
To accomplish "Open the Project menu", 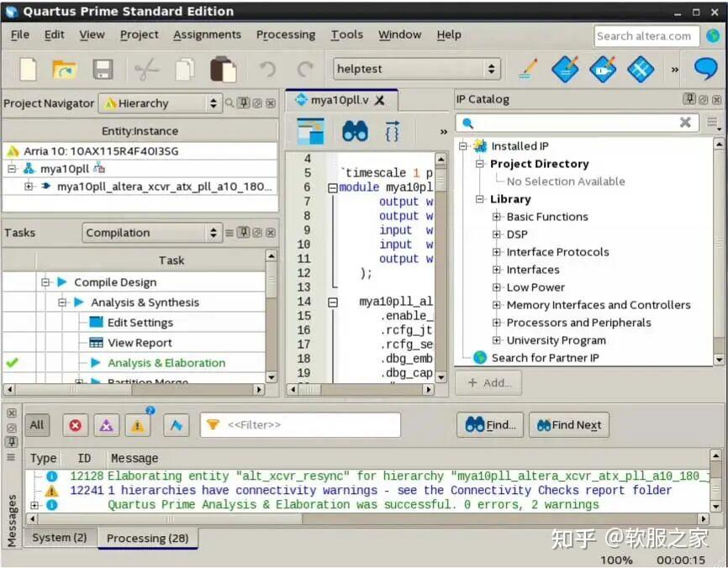I will (x=139, y=34).
